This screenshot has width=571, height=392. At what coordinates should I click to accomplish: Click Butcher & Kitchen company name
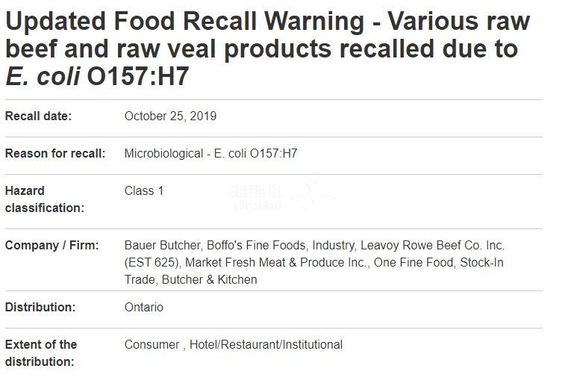tap(210, 279)
